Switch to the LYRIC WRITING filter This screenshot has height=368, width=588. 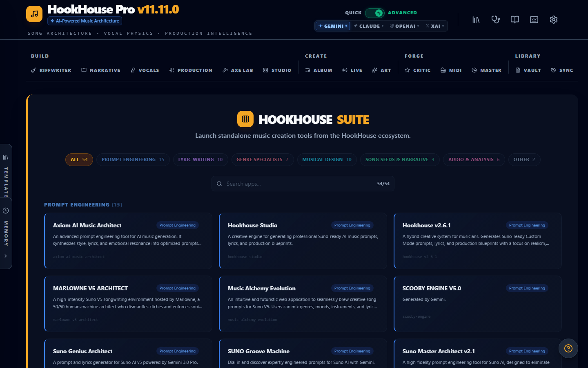[200, 159]
